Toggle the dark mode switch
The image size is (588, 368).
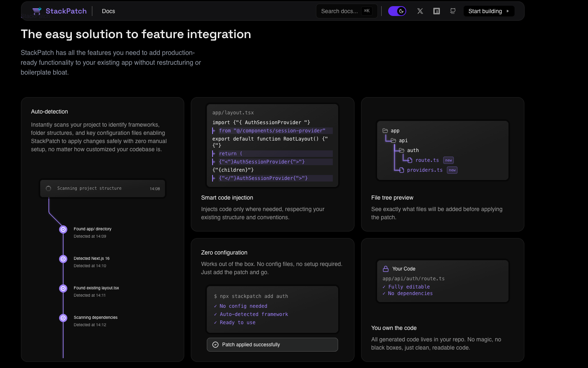point(397,11)
